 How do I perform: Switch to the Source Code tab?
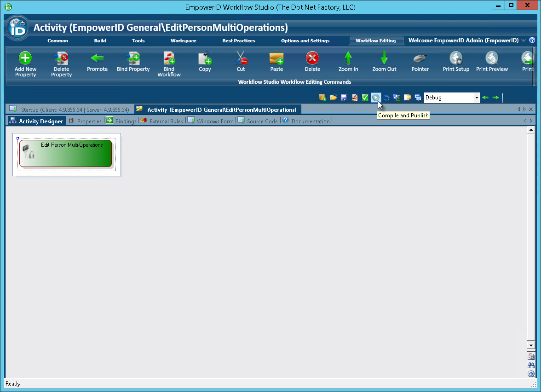(x=261, y=121)
